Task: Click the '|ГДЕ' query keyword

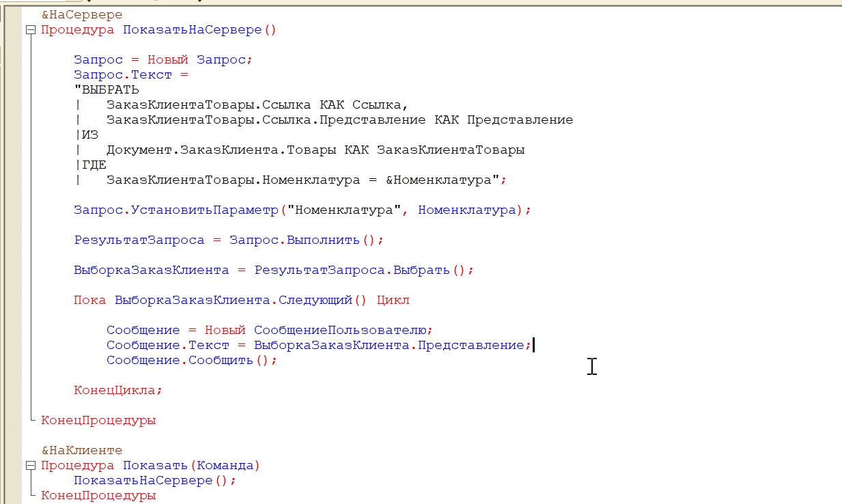Action: point(90,165)
